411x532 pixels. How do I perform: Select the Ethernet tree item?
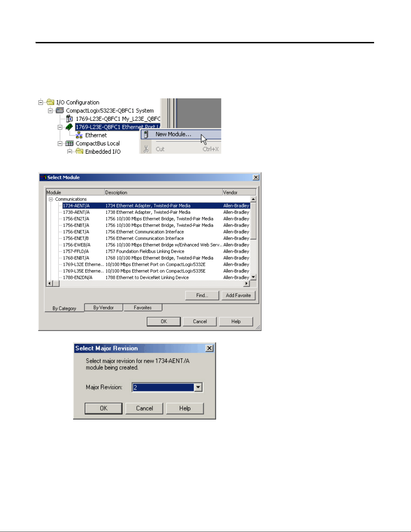pyautogui.click(x=96, y=135)
